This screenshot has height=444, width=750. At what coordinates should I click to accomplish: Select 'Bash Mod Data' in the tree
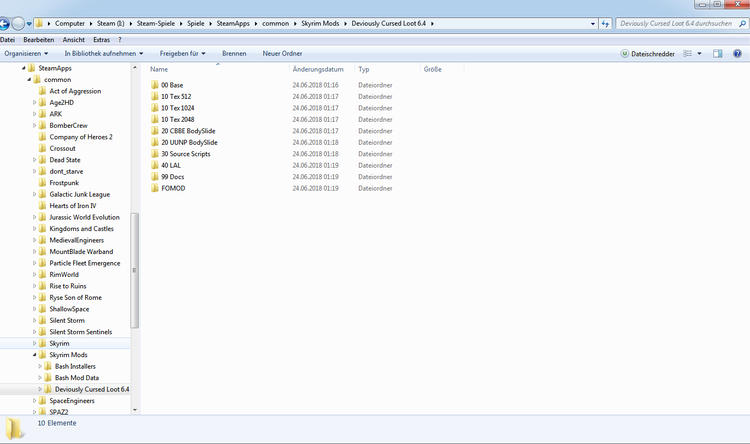(x=77, y=378)
